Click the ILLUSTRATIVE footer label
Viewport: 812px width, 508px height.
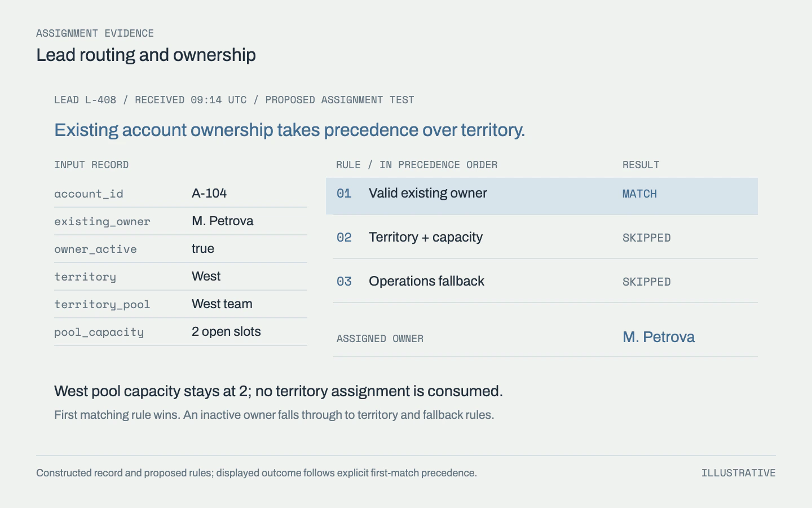click(739, 473)
